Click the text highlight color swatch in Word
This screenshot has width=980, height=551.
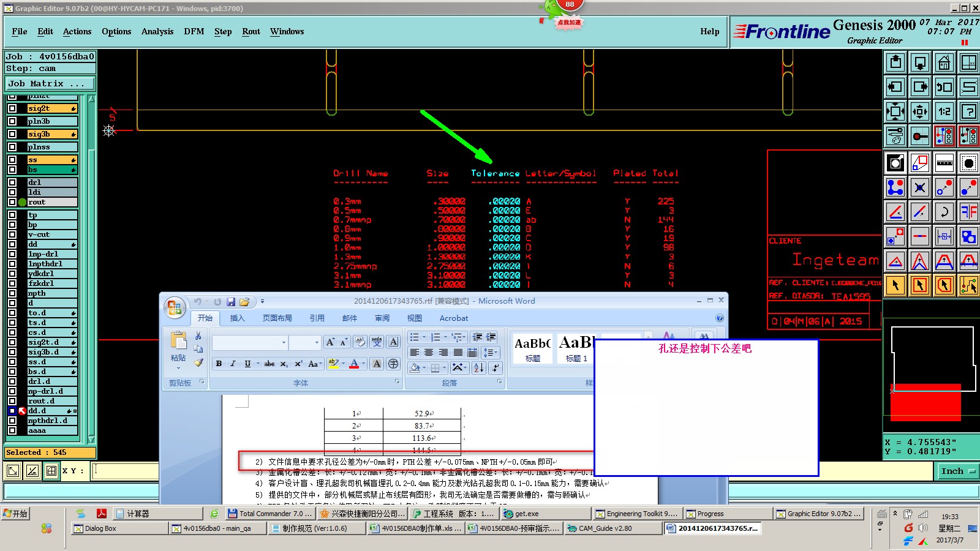(x=333, y=364)
